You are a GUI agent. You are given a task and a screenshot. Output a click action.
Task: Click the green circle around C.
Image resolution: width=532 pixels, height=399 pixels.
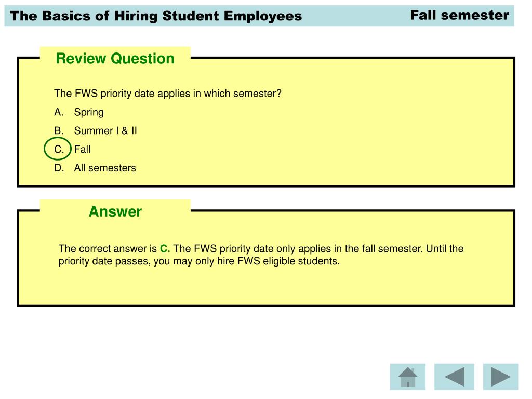[x=57, y=149]
